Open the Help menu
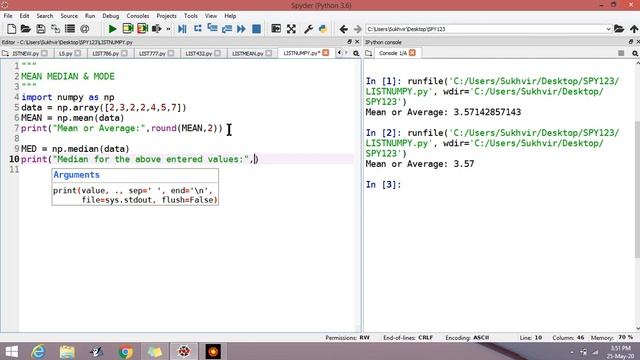 click(230, 16)
